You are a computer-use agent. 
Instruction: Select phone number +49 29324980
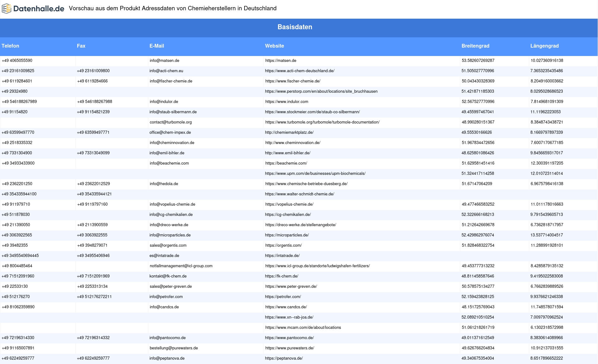pos(15,91)
